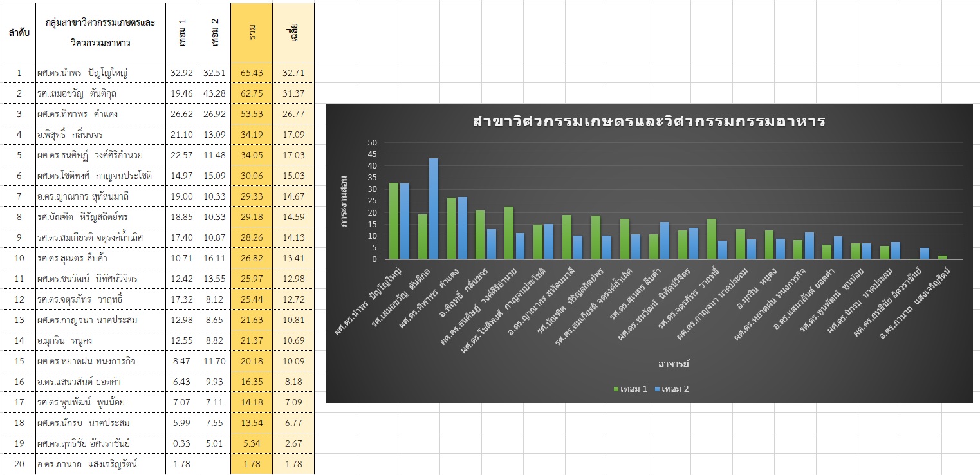Click the 50 label on chart's vertical axis
Screen dimensions: 980x475
point(373,143)
